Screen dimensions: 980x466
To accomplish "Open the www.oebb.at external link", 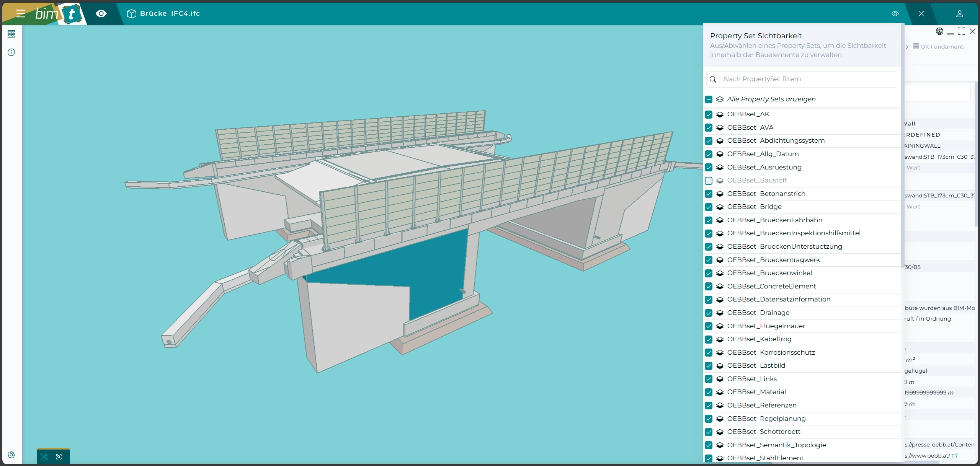I will pyautogui.click(x=955, y=456).
